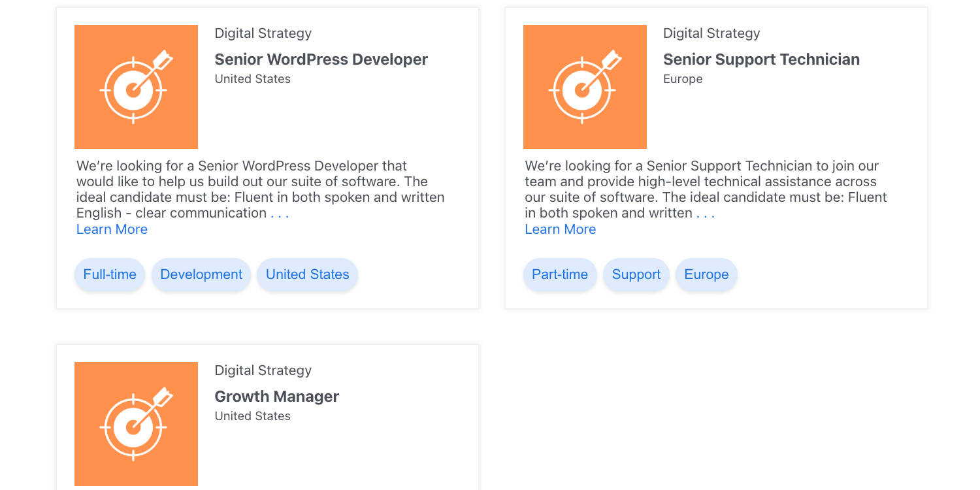Expand the ellipsis in the Support Technician description

[x=706, y=214]
